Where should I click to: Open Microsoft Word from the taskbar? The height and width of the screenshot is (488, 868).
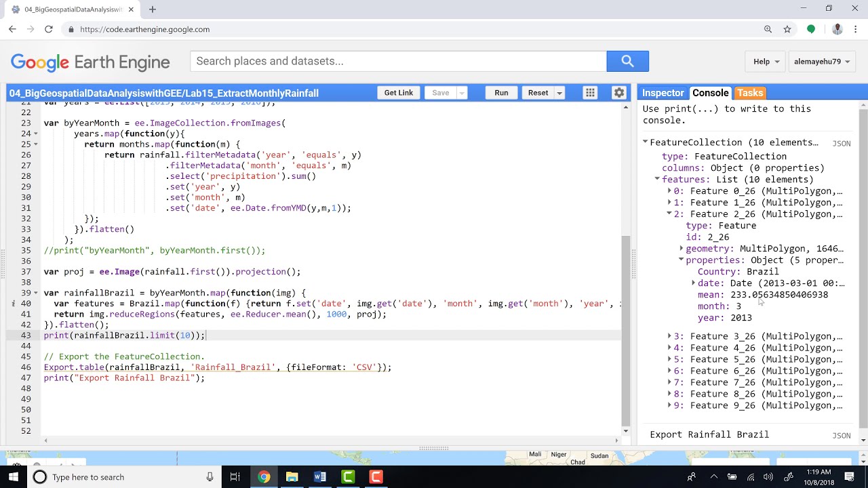tap(320, 477)
